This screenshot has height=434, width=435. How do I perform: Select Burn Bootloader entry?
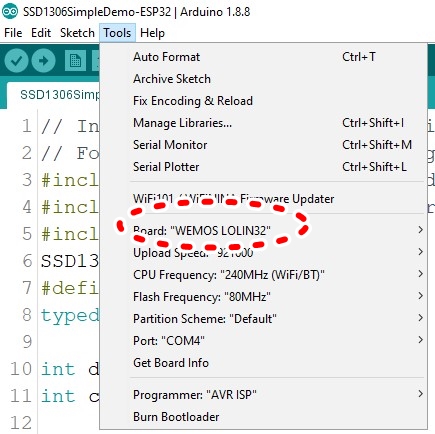pyautogui.click(x=263, y=417)
